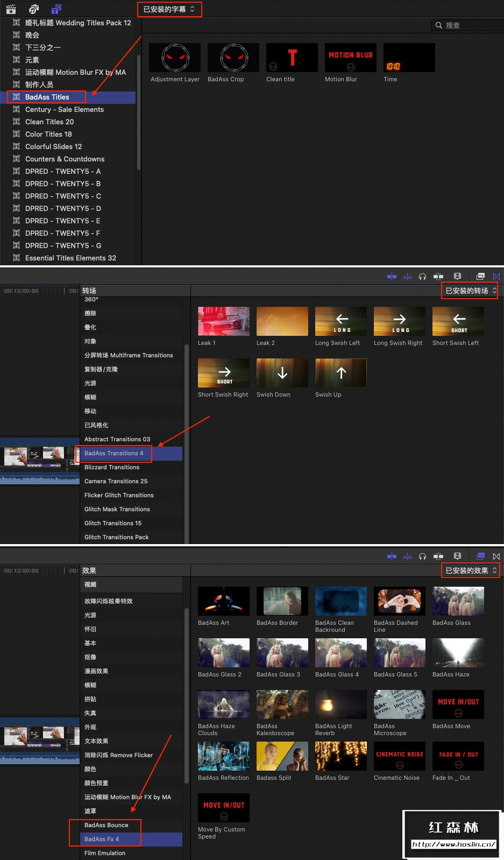Viewport: 504px width, 860px height.
Task: Click title icon beside Counters & Countdowns
Action: (16, 159)
